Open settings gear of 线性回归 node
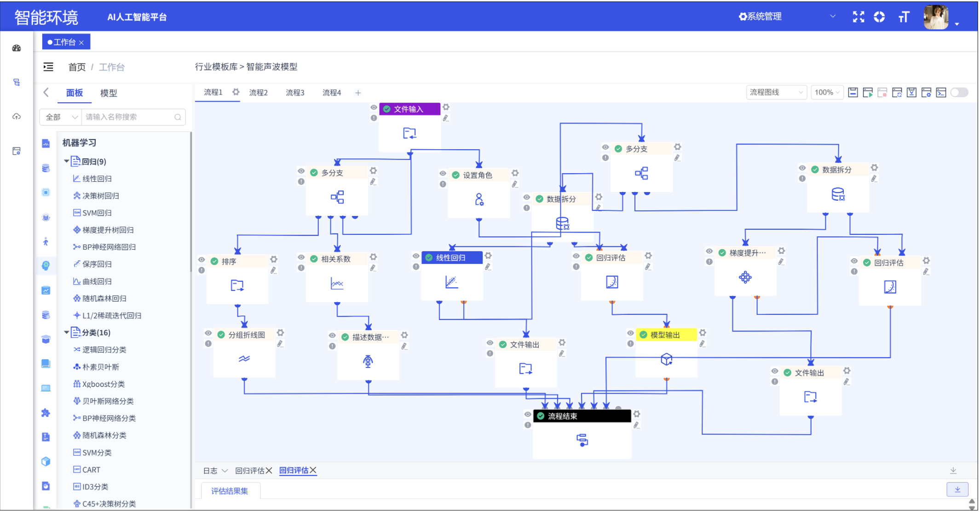The image size is (980, 512). [488, 256]
